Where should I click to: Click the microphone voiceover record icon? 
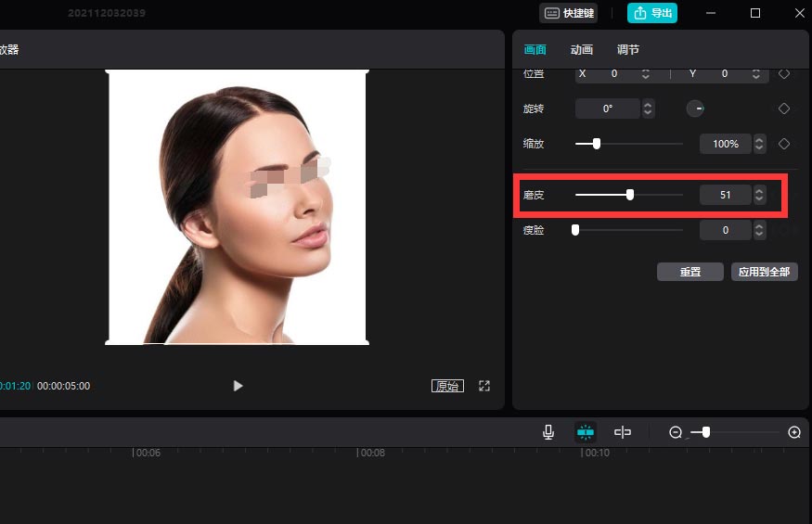pyautogui.click(x=548, y=432)
